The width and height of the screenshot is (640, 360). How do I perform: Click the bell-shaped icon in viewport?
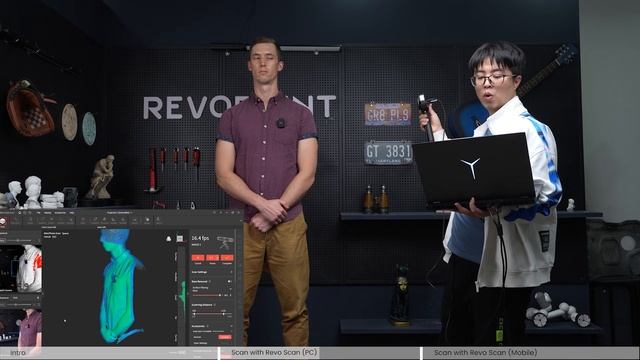coord(169,239)
